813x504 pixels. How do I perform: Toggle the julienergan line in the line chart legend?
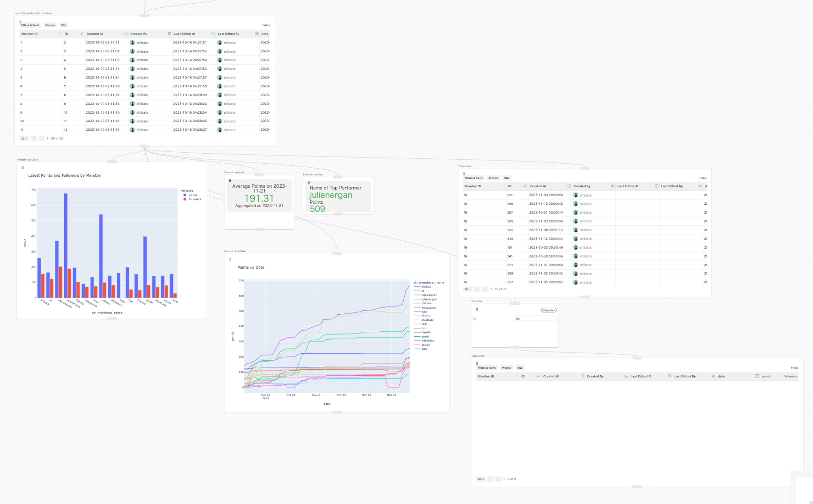click(428, 299)
